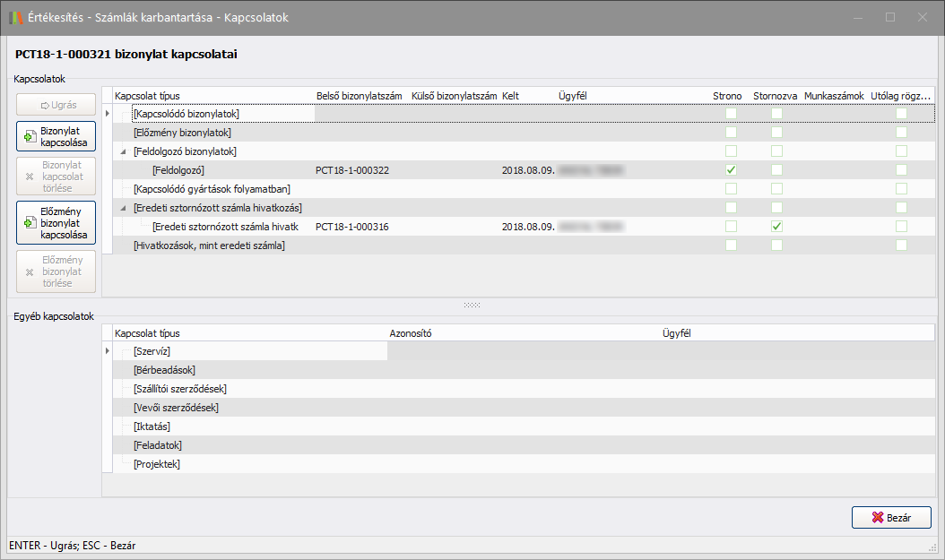
Task: Toggle Utólag rögzített checkbox in Feldolgozó row
Action: point(901,170)
